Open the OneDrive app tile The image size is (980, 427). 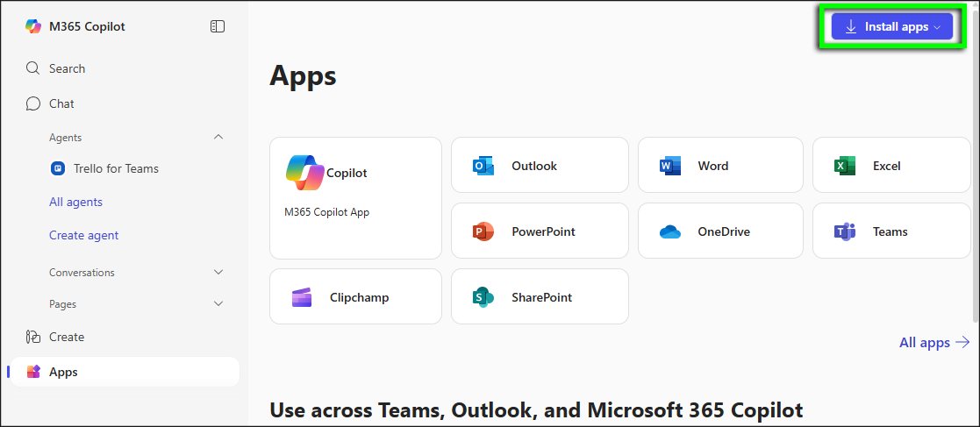pyautogui.click(x=719, y=231)
